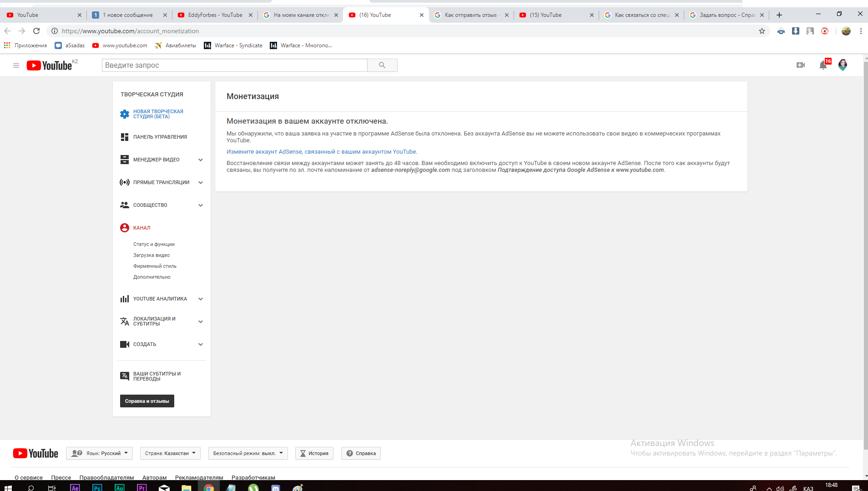Expand the Create section
The image size is (868, 491).
[201, 344]
